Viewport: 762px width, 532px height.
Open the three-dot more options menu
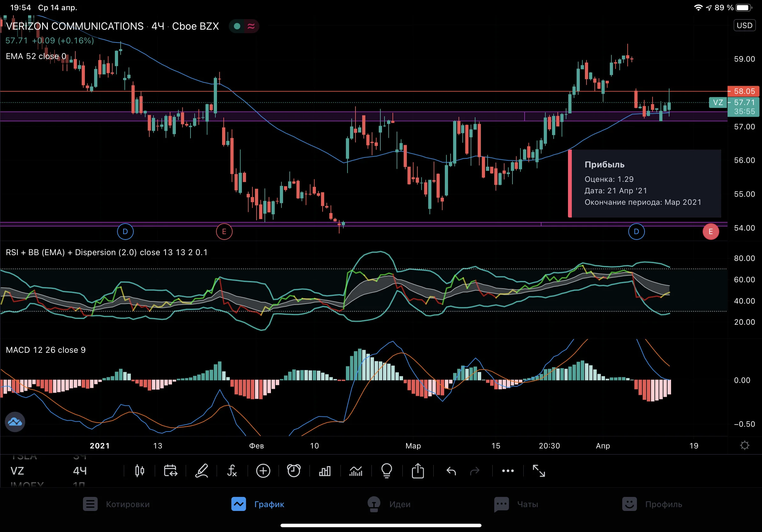click(x=508, y=471)
